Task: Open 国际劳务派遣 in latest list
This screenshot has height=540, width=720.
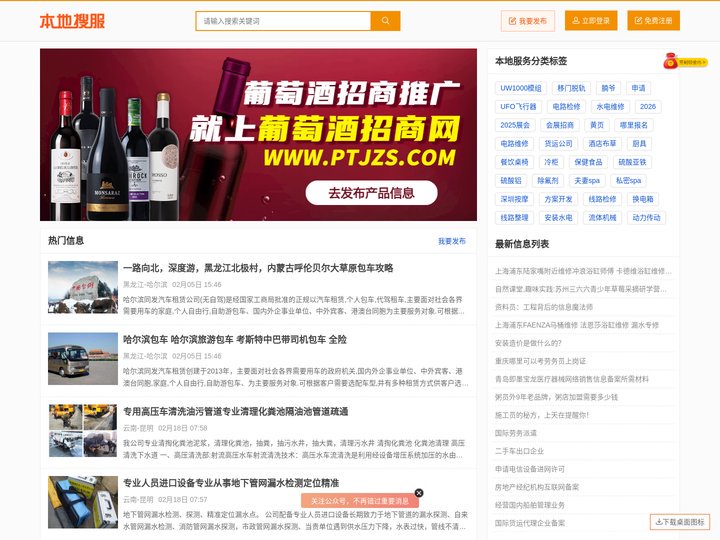Action: pyautogui.click(x=516, y=433)
